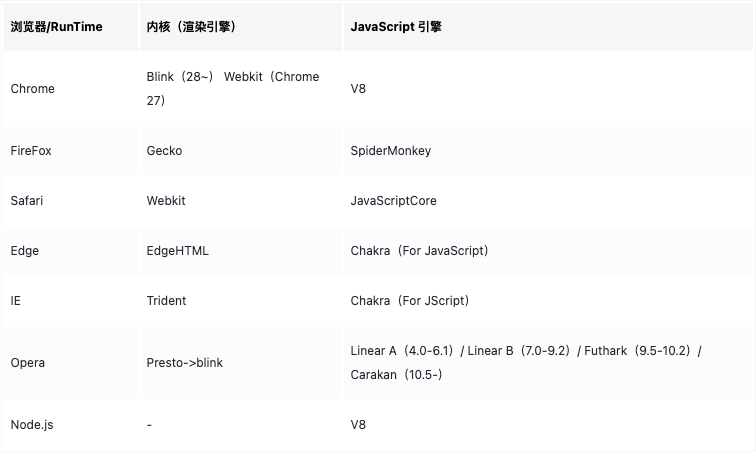Click the Blink/Webkit engine cell for Chrome
This screenshot has height=453, width=756.
[233, 89]
